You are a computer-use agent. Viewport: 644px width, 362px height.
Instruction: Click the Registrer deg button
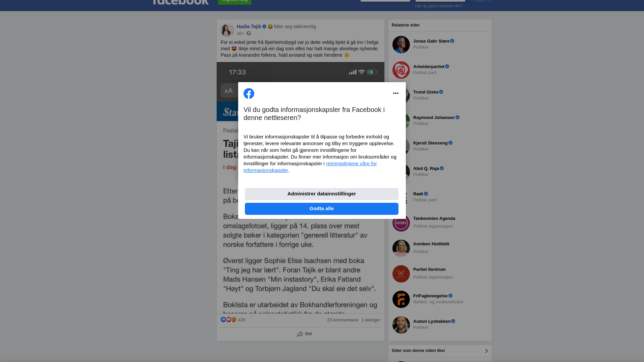[234, 2]
